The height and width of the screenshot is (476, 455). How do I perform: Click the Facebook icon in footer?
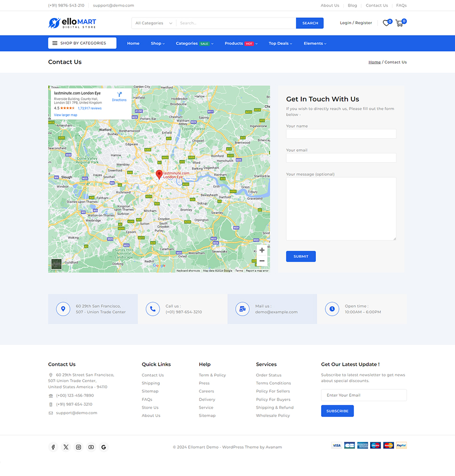(x=53, y=447)
